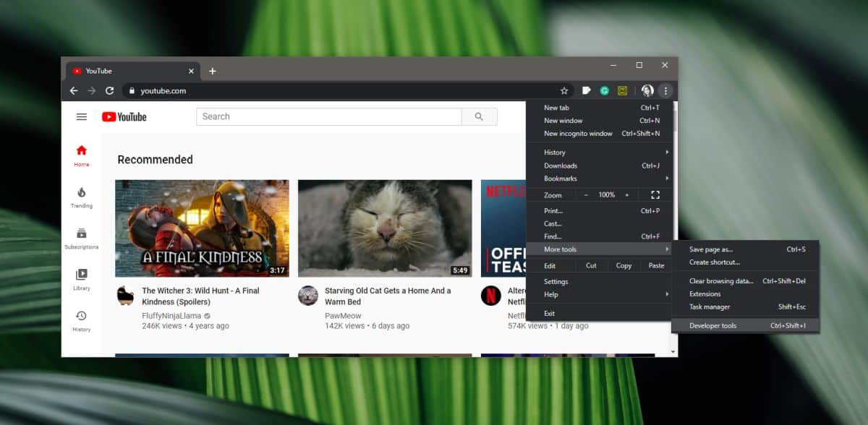Open Downloads from the menu

pyautogui.click(x=600, y=166)
